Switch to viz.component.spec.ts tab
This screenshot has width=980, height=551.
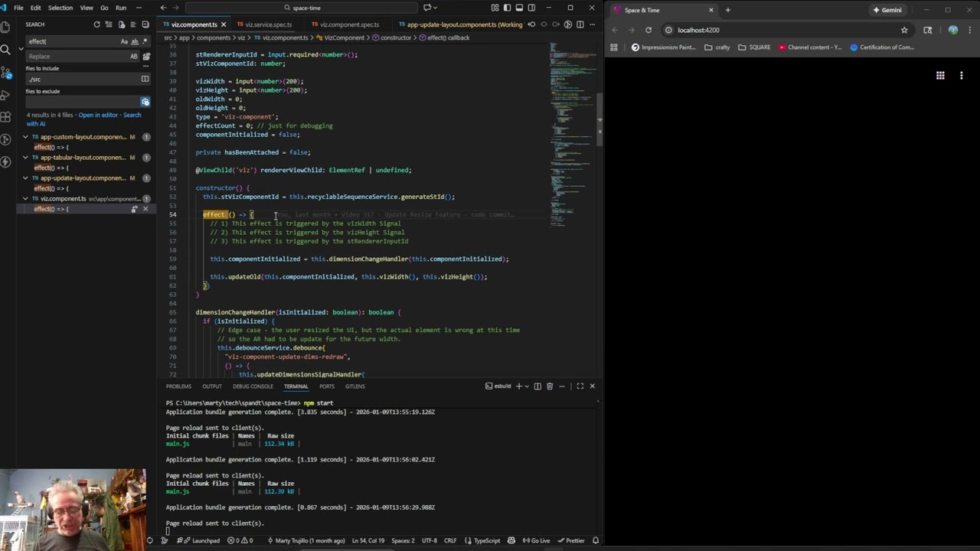349,24
